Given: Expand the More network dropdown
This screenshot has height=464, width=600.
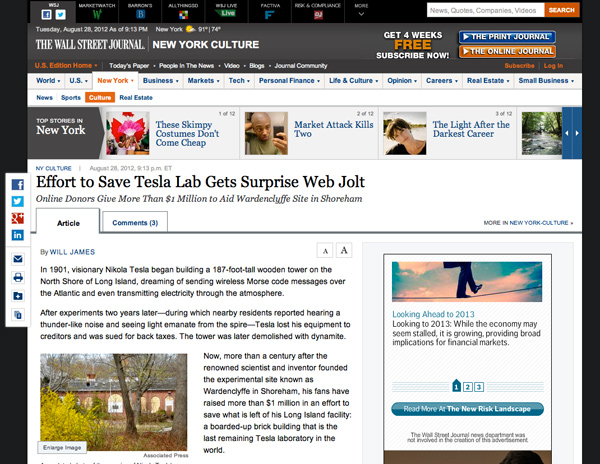Looking at the screenshot, I should click(361, 11).
